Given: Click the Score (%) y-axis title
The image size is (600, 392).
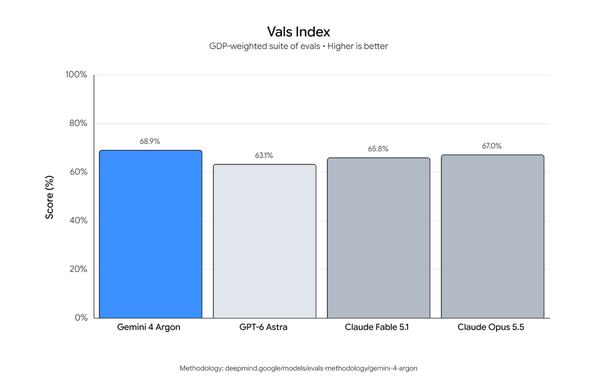Looking at the screenshot, I should [x=49, y=197].
